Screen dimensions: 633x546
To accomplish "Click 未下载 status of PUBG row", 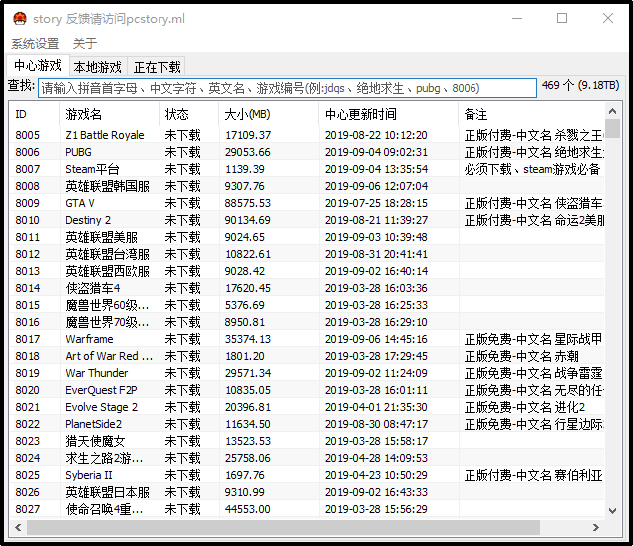I will [182, 152].
